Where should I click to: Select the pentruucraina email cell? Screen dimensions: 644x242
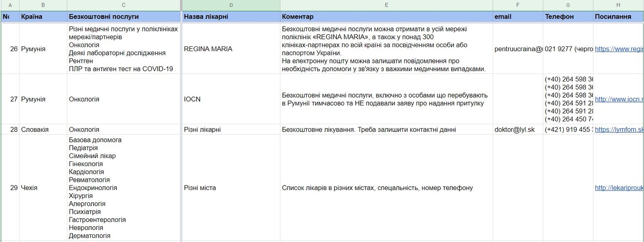(x=518, y=49)
